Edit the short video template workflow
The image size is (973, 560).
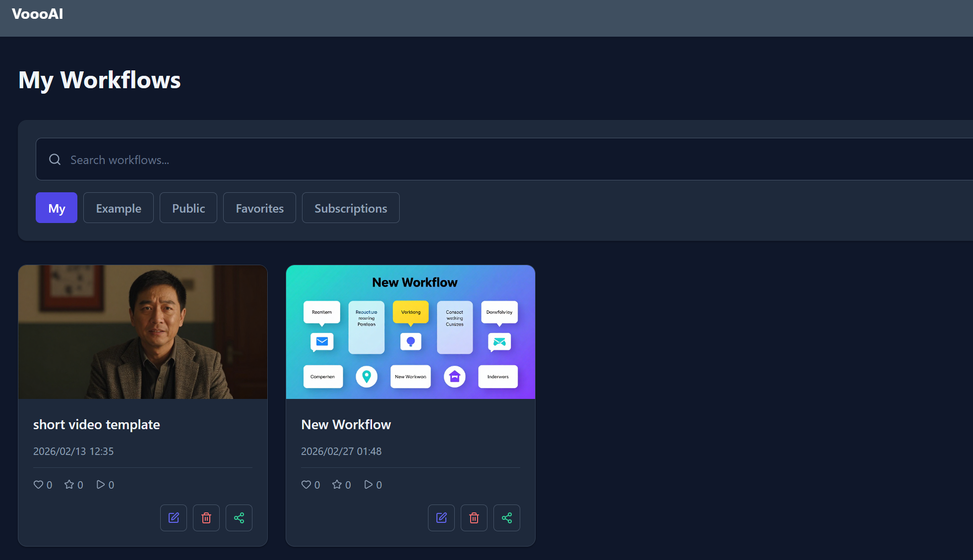[x=173, y=517]
